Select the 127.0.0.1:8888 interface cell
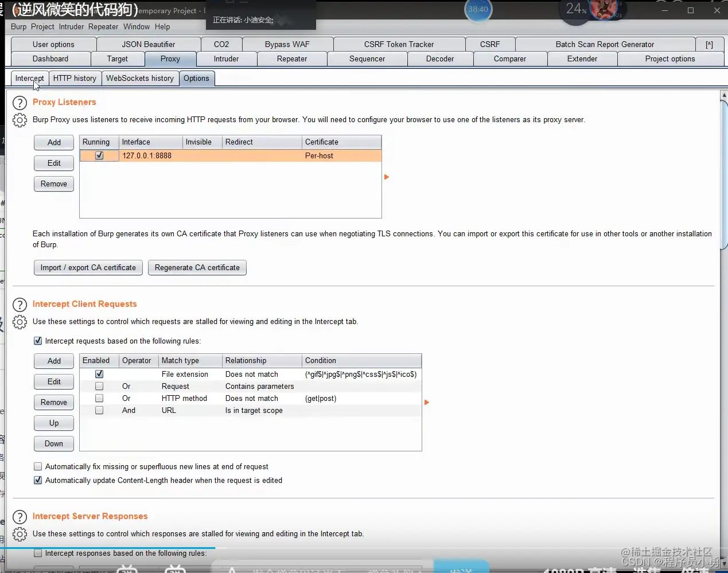728x573 pixels. pyautogui.click(x=151, y=155)
